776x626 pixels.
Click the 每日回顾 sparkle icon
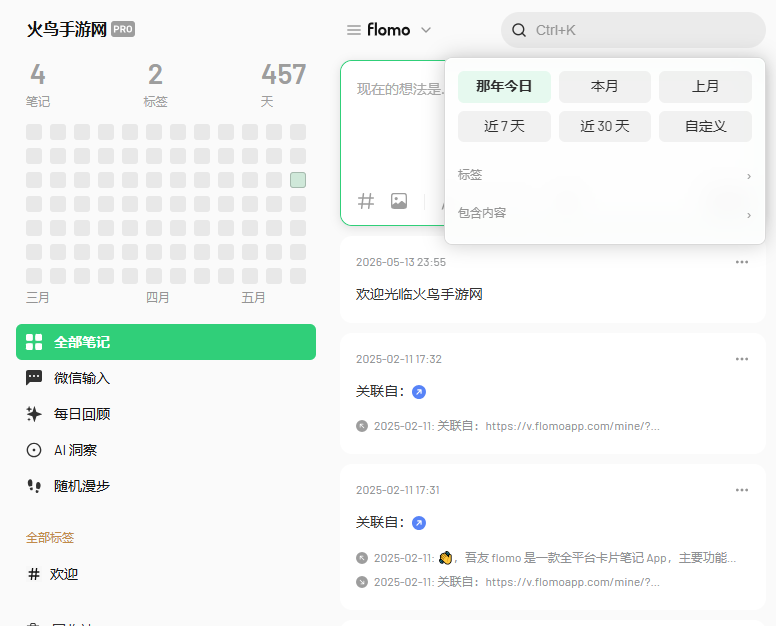[34, 414]
